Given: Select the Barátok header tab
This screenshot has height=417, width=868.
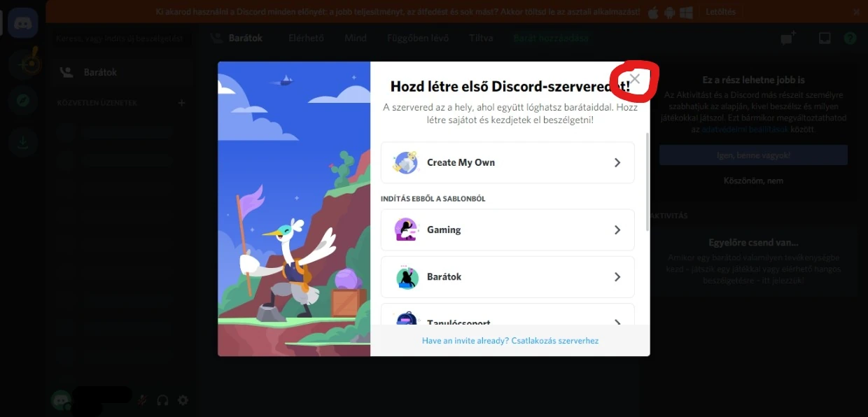Looking at the screenshot, I should 237,38.
